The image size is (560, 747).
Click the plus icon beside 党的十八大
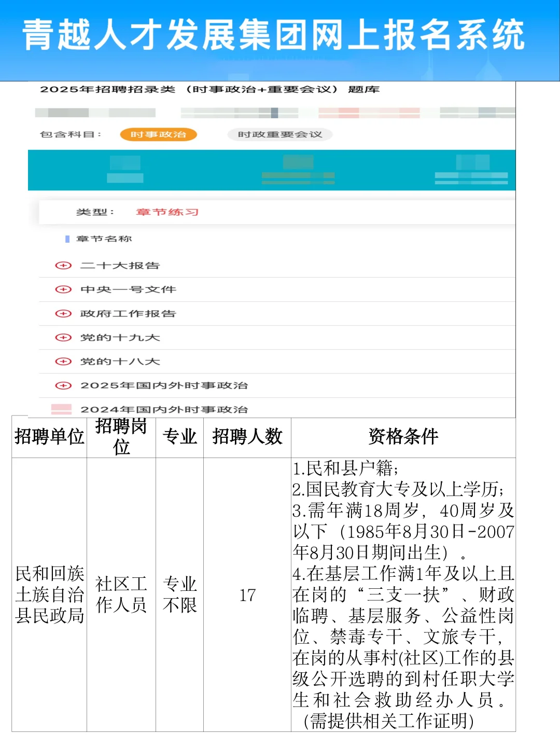(x=63, y=362)
